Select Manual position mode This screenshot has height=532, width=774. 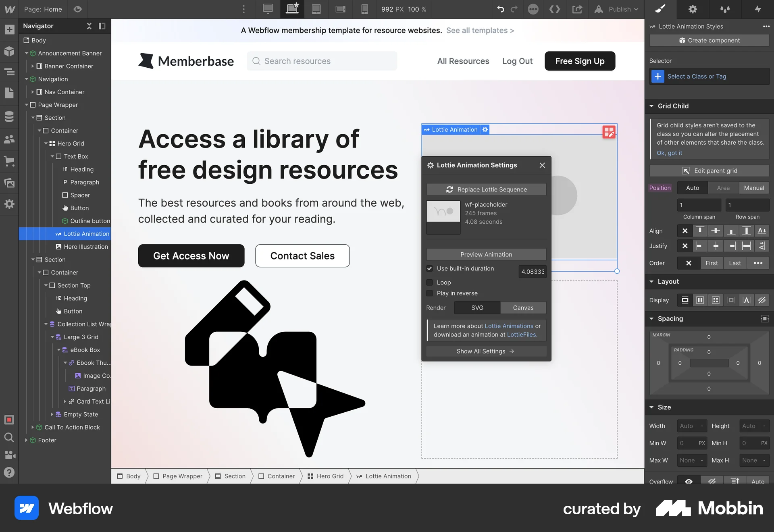[x=754, y=188]
